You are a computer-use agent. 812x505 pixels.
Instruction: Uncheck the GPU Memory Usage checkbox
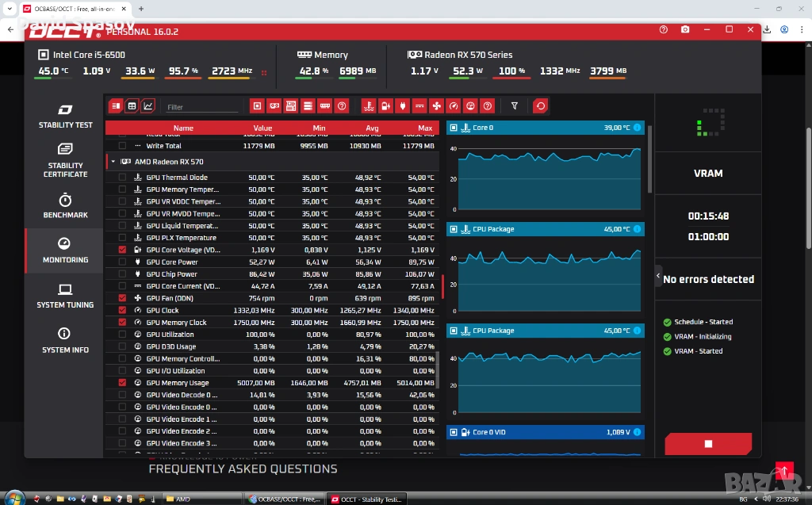[122, 383]
